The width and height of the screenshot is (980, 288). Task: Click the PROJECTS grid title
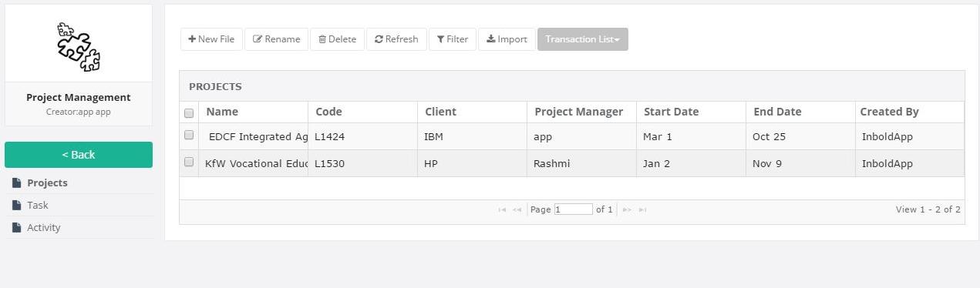pos(215,87)
